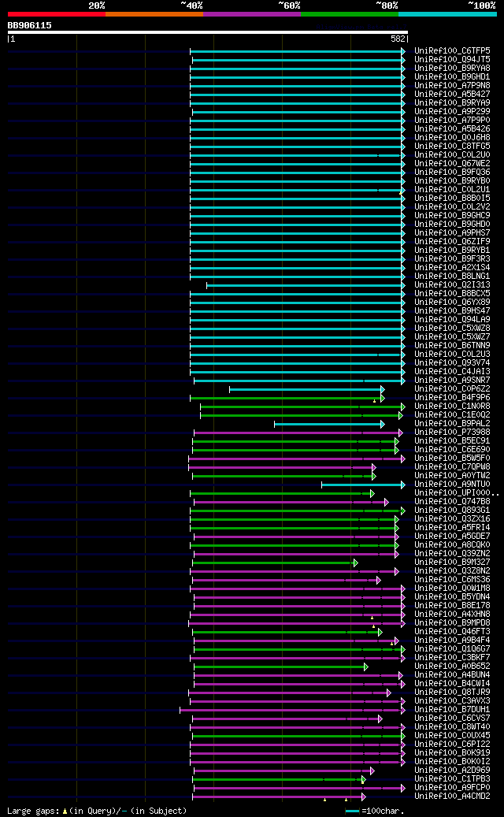Viewport: 504px width, 817px height.
Task: Select the BB906115 query sequence title
Action: tap(29, 25)
